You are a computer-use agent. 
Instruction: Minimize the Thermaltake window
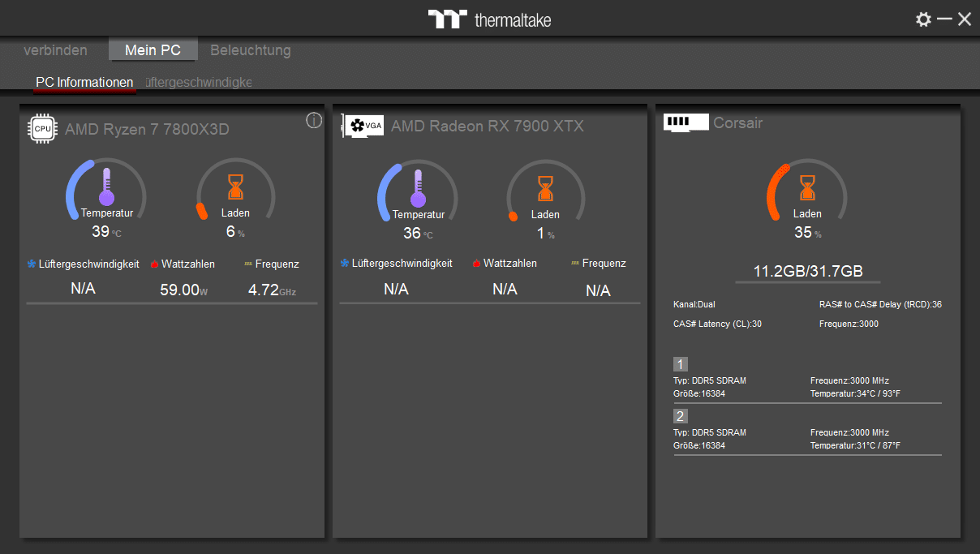[x=944, y=19]
